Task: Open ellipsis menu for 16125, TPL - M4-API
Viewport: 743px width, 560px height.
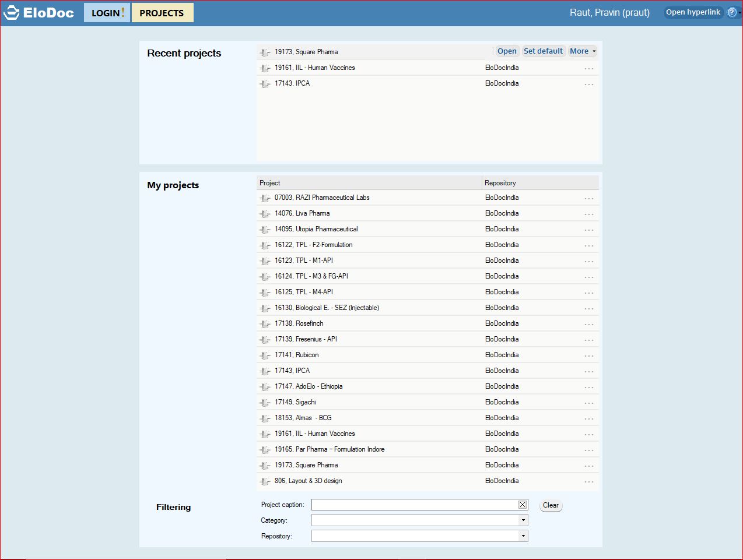Action: (589, 293)
